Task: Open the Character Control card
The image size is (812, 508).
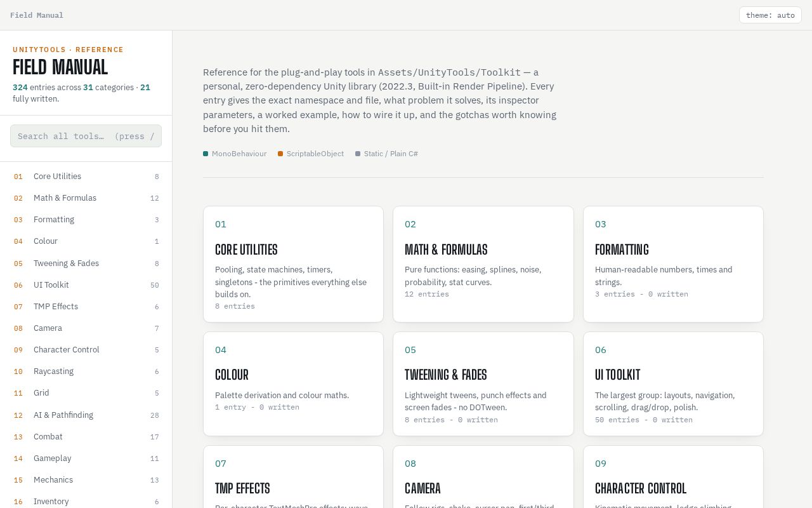Action: coord(673,477)
